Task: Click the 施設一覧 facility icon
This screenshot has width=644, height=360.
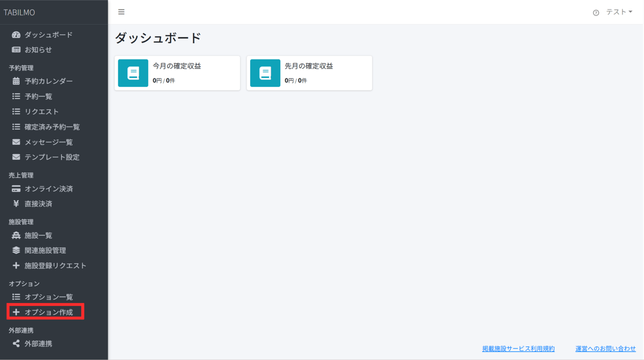Action: [16, 235]
